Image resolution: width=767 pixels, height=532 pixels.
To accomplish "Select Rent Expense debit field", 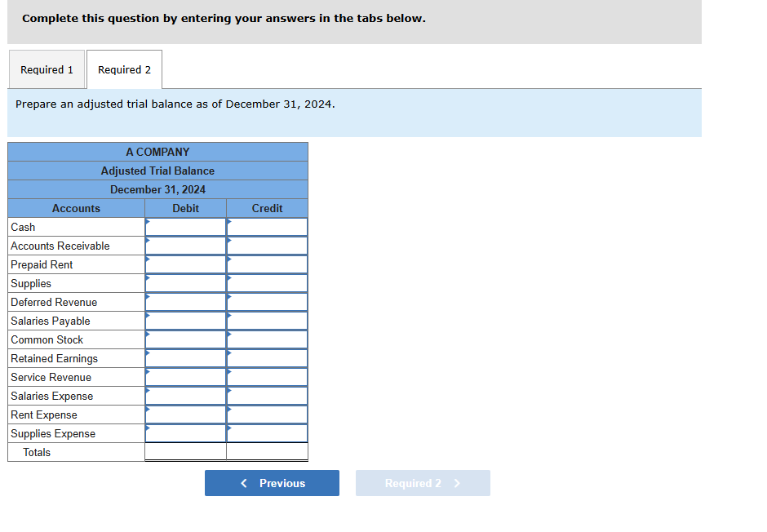I will click(x=186, y=415).
